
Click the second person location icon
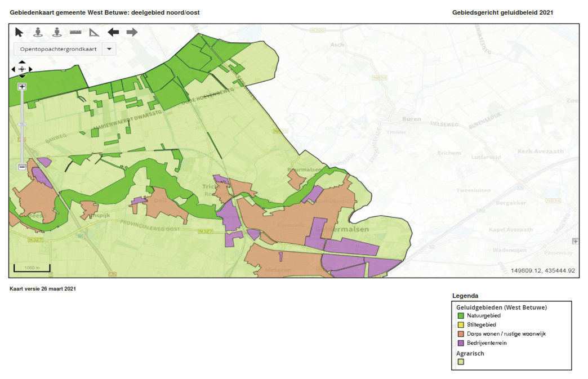[56, 32]
